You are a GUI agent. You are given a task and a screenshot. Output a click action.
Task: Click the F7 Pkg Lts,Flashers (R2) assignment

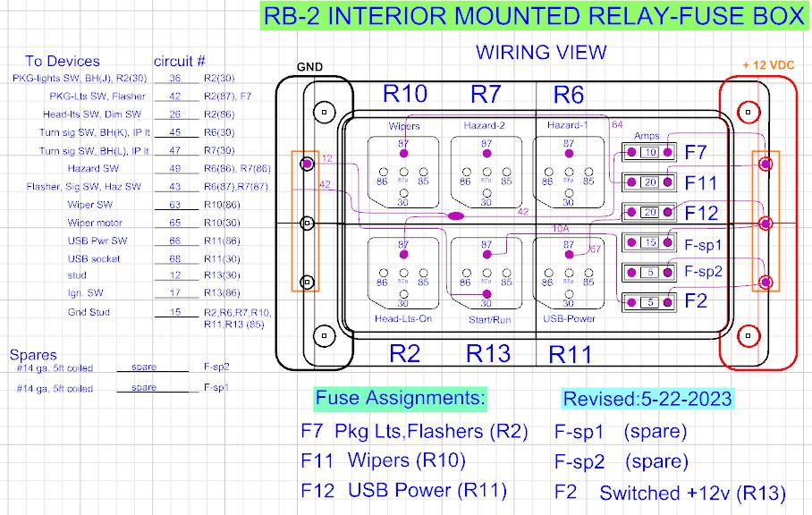(414, 431)
